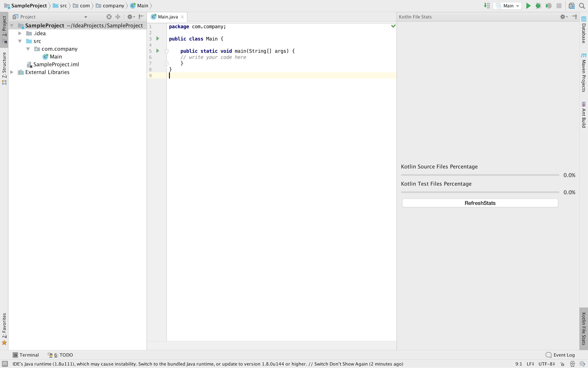The width and height of the screenshot is (588, 368).
Task: Toggle the Project tool window stripe button
Action: pos(4,29)
